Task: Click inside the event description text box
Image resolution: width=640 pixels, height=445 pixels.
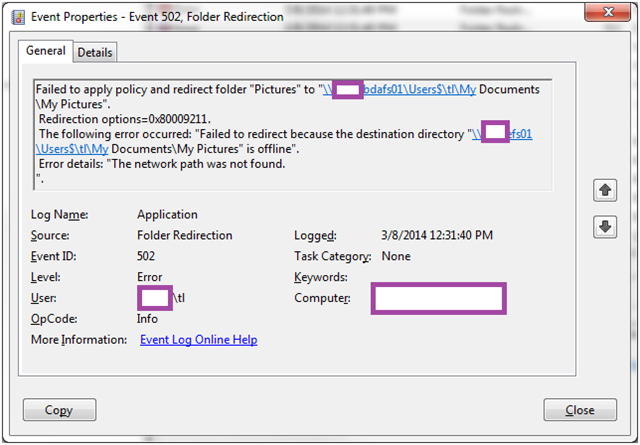Action: coord(293,135)
